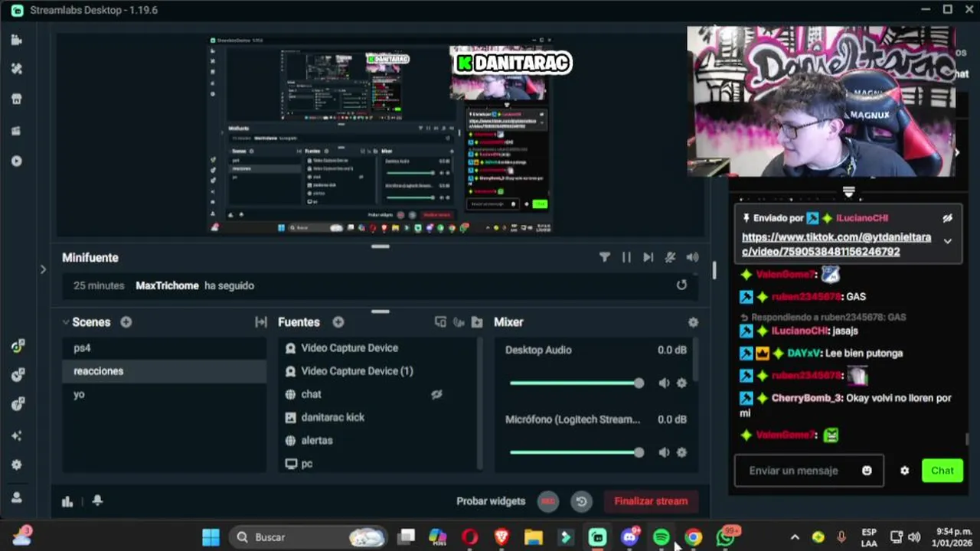Image resolution: width=980 pixels, height=551 pixels.
Task: Refresh the Minifuente events list
Action: click(681, 285)
